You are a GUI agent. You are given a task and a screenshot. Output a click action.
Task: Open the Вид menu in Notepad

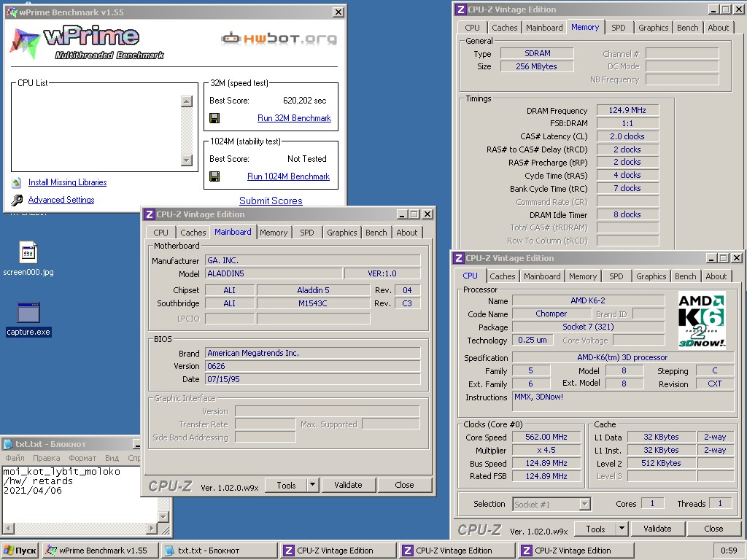[112, 458]
